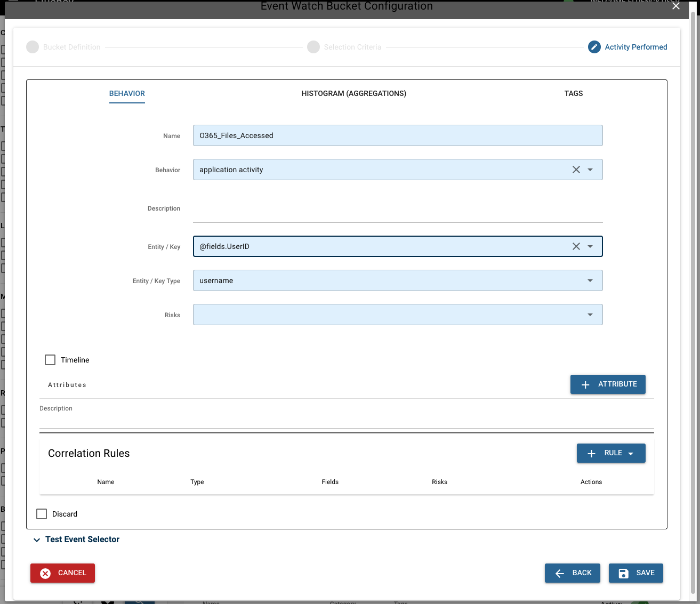Viewport: 700px width, 604px height.
Task: Switch to the TAGS tab
Action: (574, 93)
